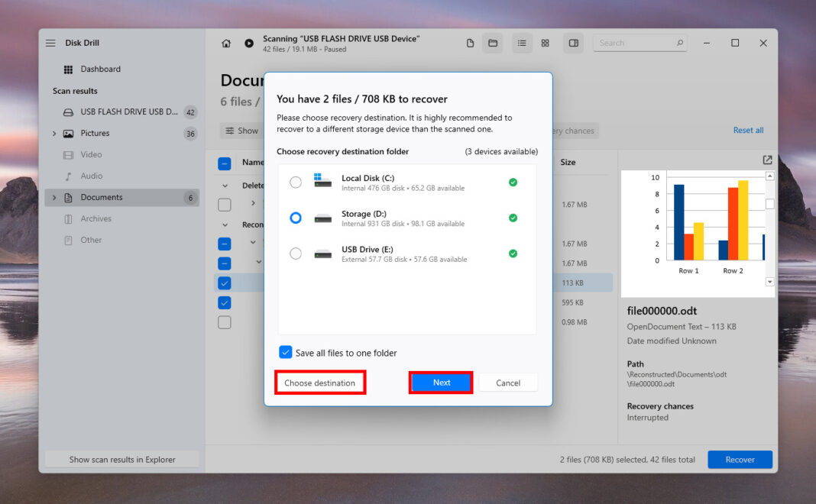The width and height of the screenshot is (816, 504).
Task: Select Local Disk (C:) as recovery destination
Action: (296, 182)
